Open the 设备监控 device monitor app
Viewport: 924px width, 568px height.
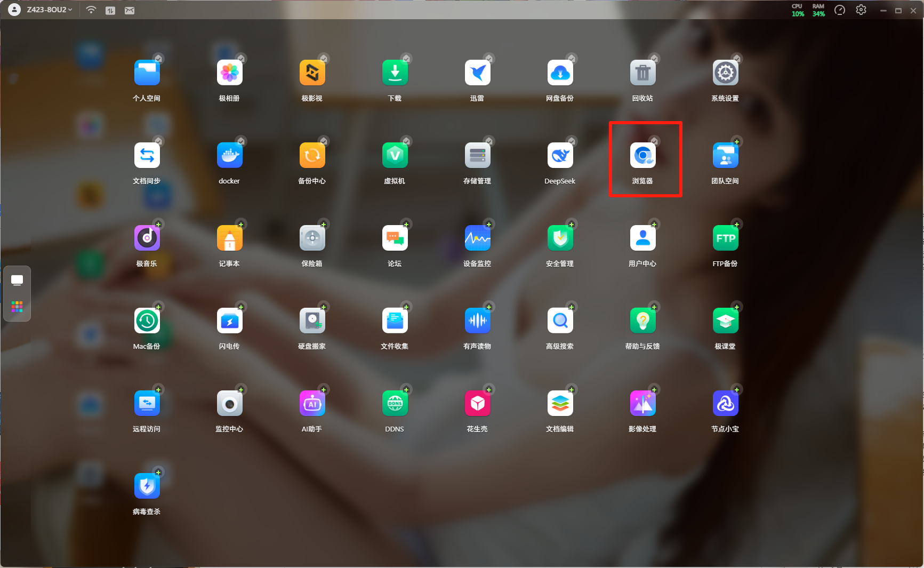pyautogui.click(x=478, y=238)
